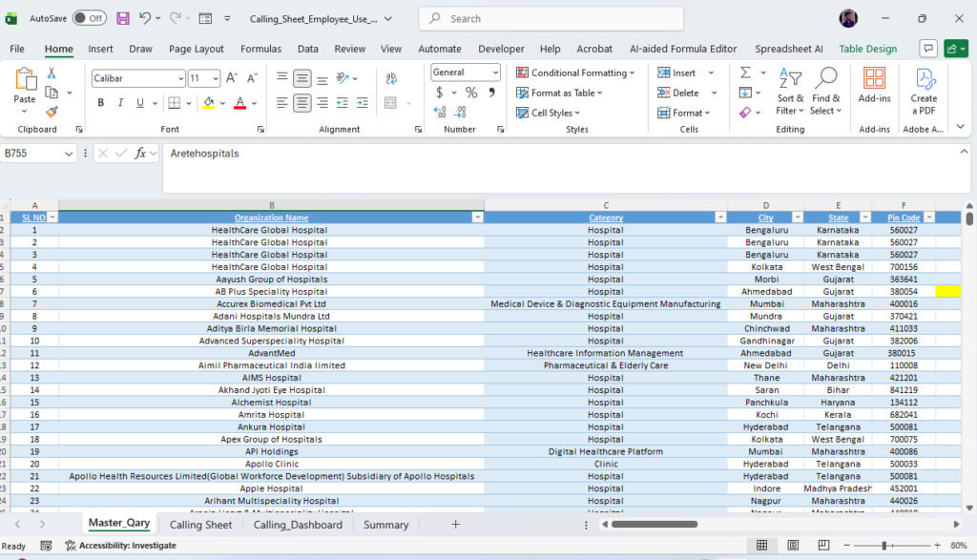This screenshot has width=977, height=560.
Task: Open the Add-ins icon
Action: pos(874,78)
